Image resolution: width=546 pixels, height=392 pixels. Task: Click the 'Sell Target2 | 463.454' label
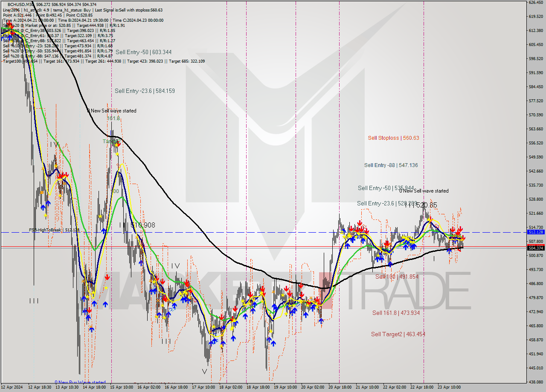pos(398,334)
